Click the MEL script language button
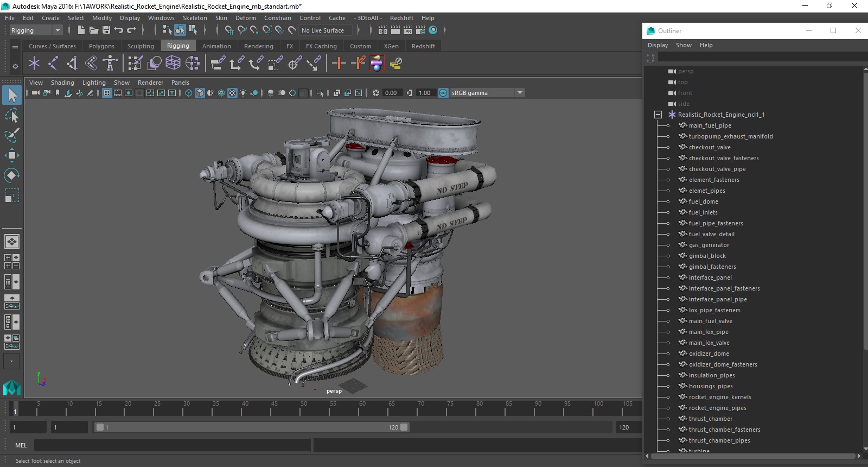The image size is (868, 467). click(21, 445)
